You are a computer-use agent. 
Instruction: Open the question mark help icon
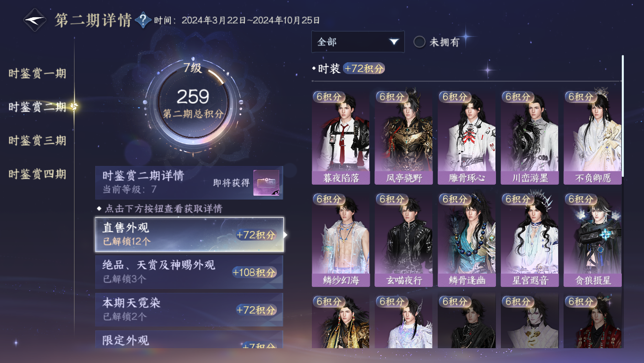143,20
